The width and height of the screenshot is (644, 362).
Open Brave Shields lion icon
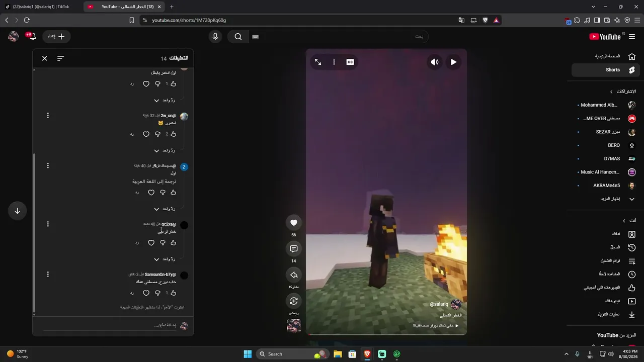coord(485,20)
